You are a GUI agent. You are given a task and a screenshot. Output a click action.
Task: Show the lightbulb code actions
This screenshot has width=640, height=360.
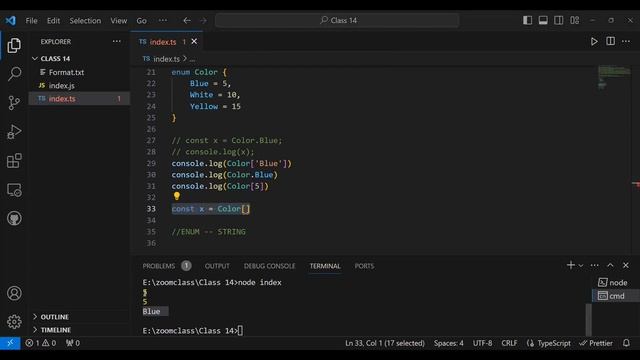click(x=176, y=196)
